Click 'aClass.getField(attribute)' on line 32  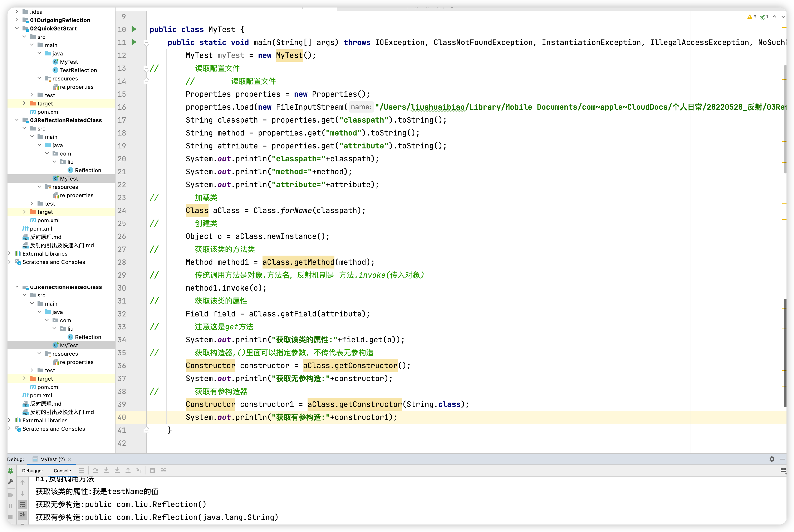(307, 314)
